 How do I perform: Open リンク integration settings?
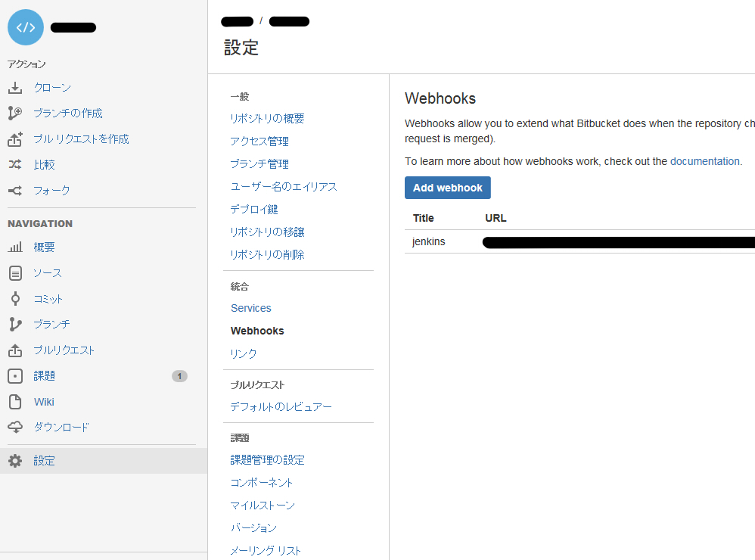244,354
